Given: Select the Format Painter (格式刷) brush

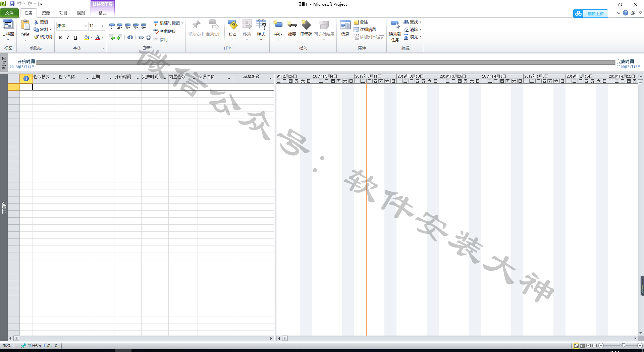Looking at the screenshot, I should [x=36, y=37].
